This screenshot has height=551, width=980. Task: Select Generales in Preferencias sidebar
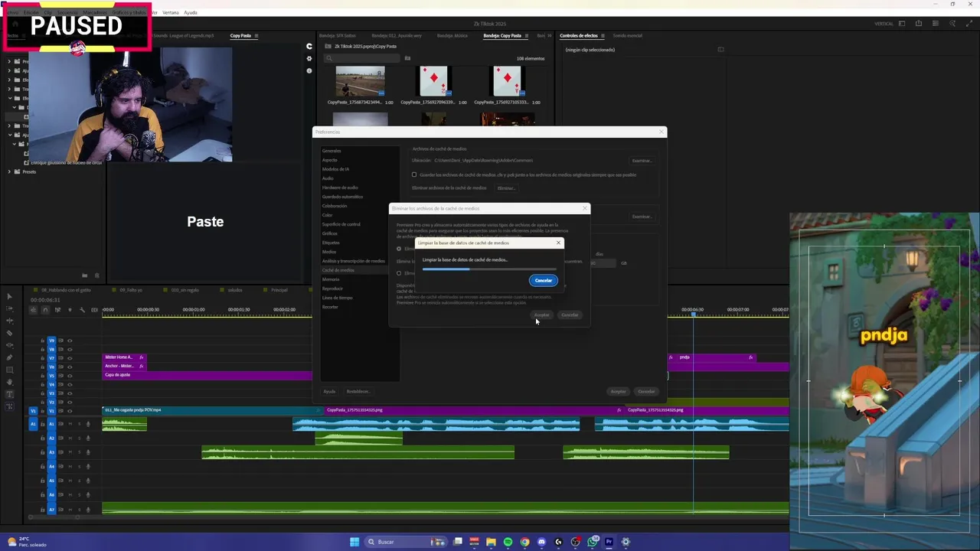coord(332,151)
